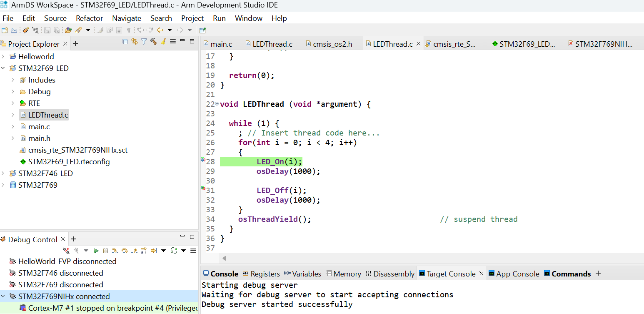
Task: Open the Navigate menu
Action: click(x=126, y=18)
